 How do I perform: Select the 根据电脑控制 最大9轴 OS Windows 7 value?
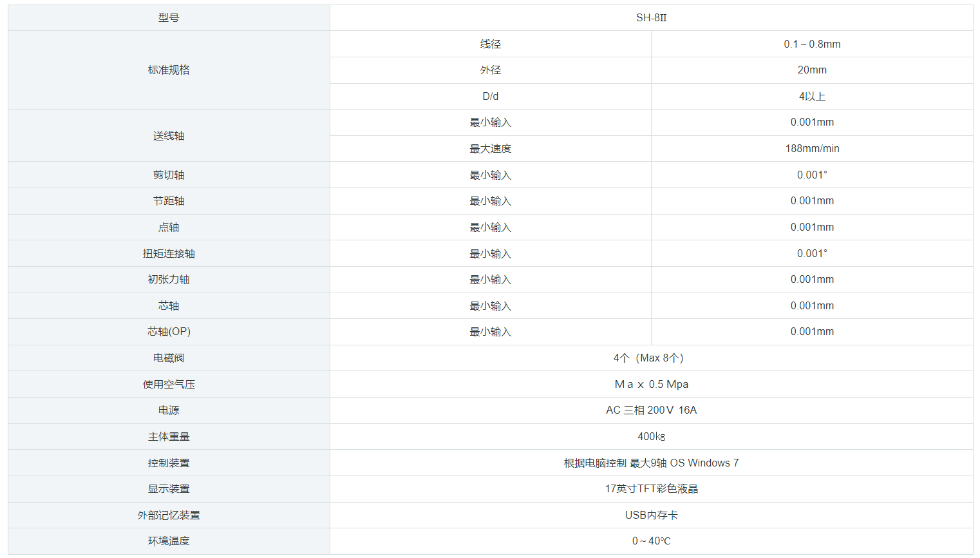coord(651,463)
